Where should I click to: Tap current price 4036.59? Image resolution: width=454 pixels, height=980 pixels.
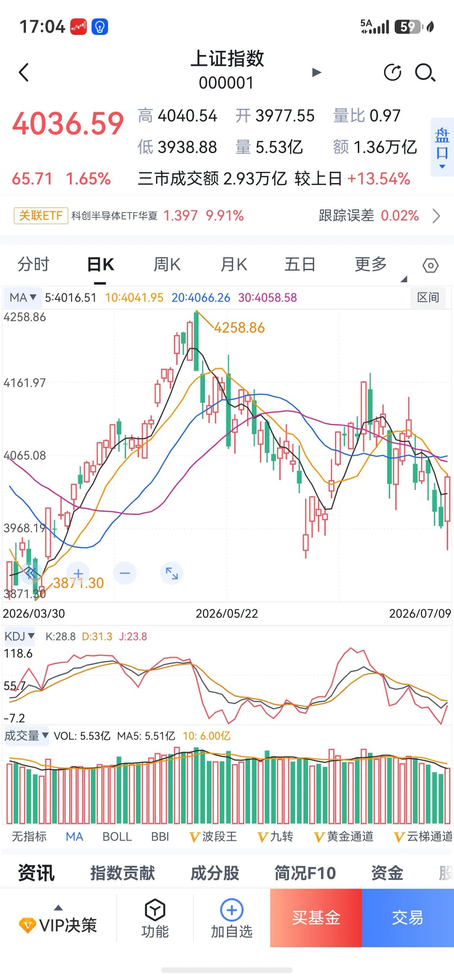pos(68,124)
